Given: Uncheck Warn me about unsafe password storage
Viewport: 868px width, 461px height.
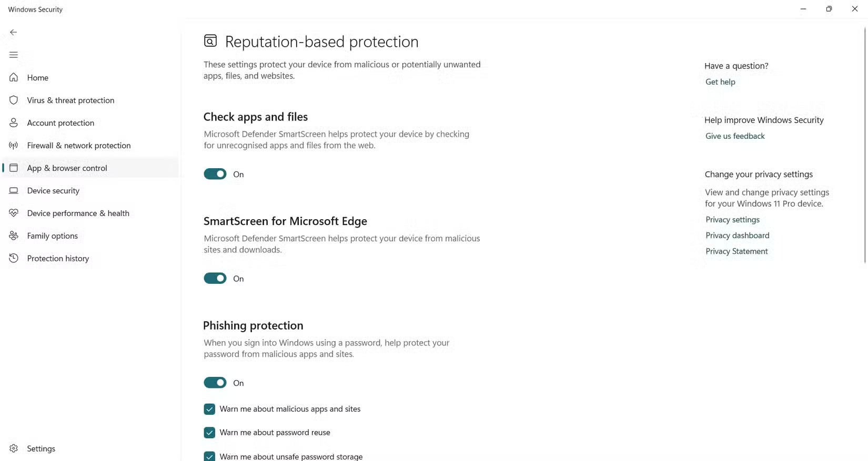Looking at the screenshot, I should tap(209, 456).
